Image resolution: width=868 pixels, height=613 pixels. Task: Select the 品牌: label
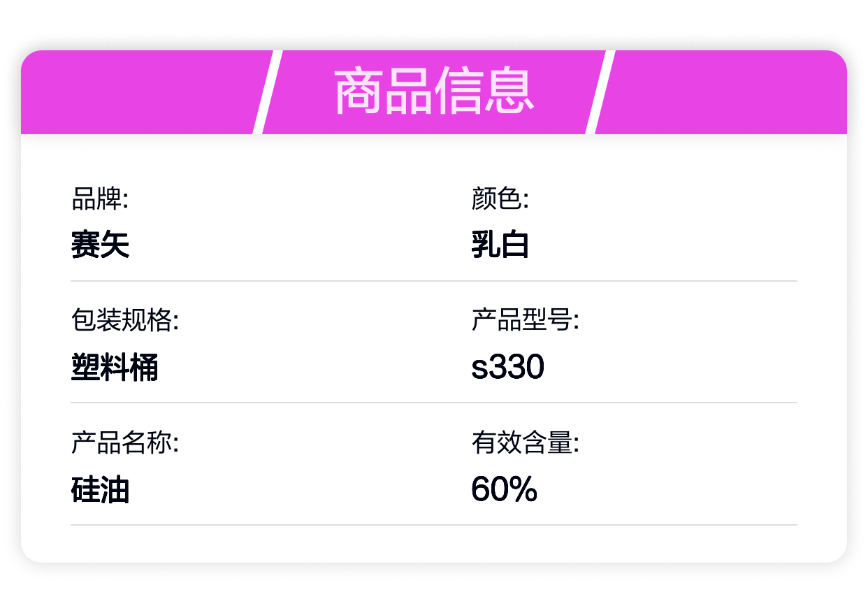click(100, 199)
